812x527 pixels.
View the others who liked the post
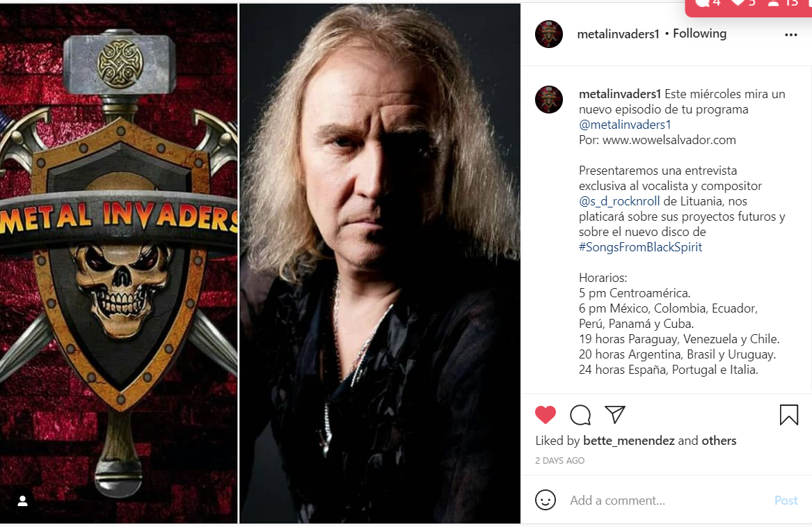tap(719, 441)
